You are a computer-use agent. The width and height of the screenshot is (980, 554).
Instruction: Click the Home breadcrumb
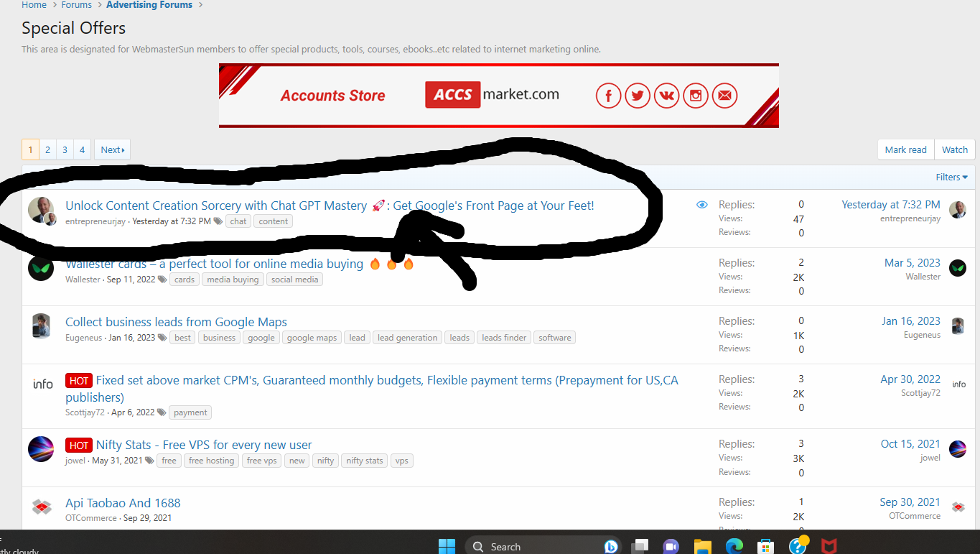coord(34,5)
